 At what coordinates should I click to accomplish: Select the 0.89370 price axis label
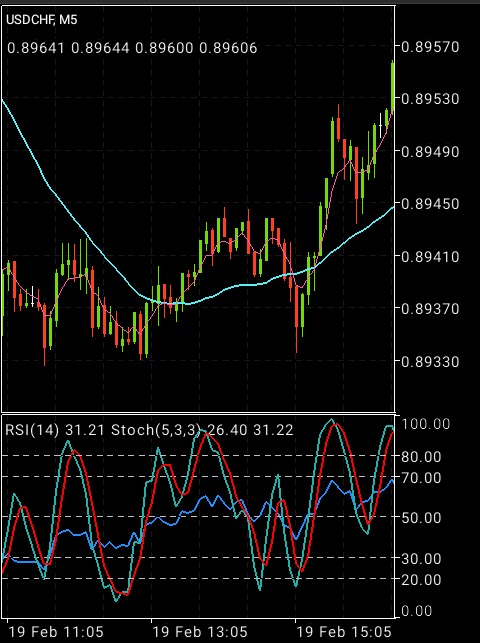pos(430,308)
